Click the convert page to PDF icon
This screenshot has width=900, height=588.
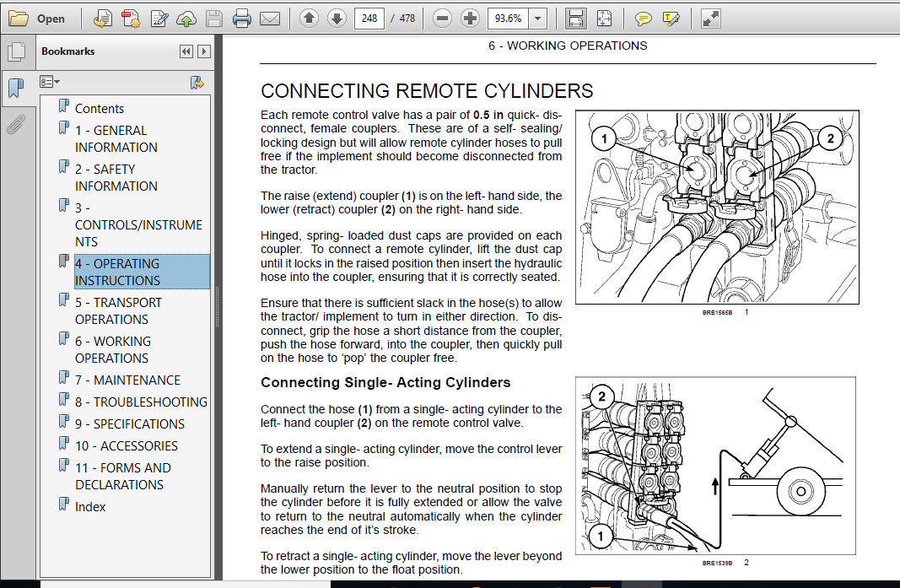pos(103,19)
